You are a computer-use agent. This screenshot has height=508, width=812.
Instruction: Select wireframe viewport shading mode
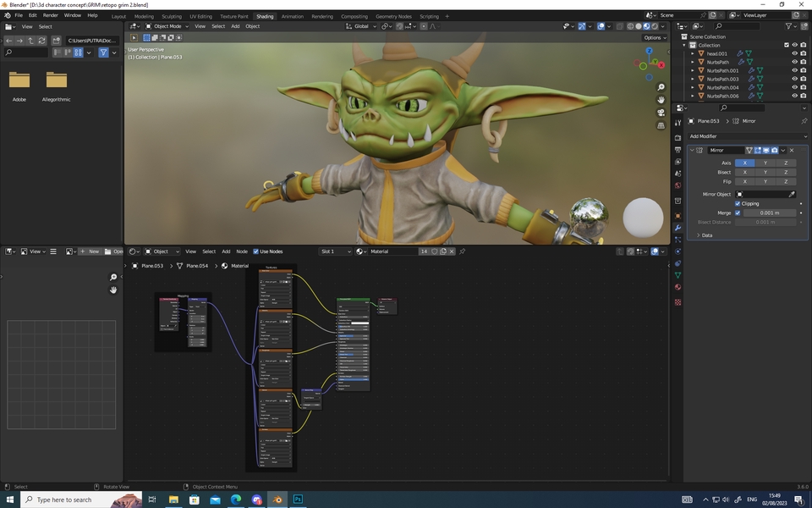630,26
